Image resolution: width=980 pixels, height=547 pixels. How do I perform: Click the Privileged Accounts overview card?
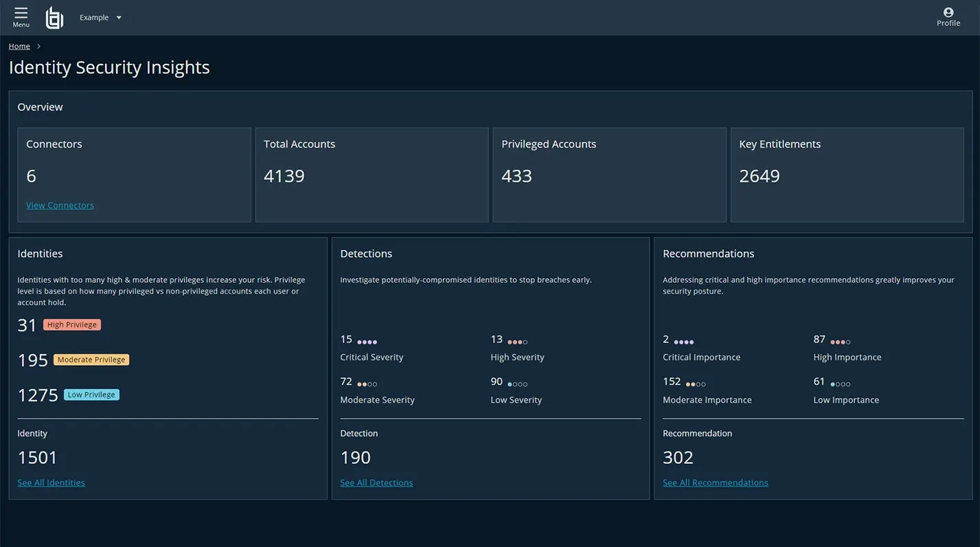[609, 175]
